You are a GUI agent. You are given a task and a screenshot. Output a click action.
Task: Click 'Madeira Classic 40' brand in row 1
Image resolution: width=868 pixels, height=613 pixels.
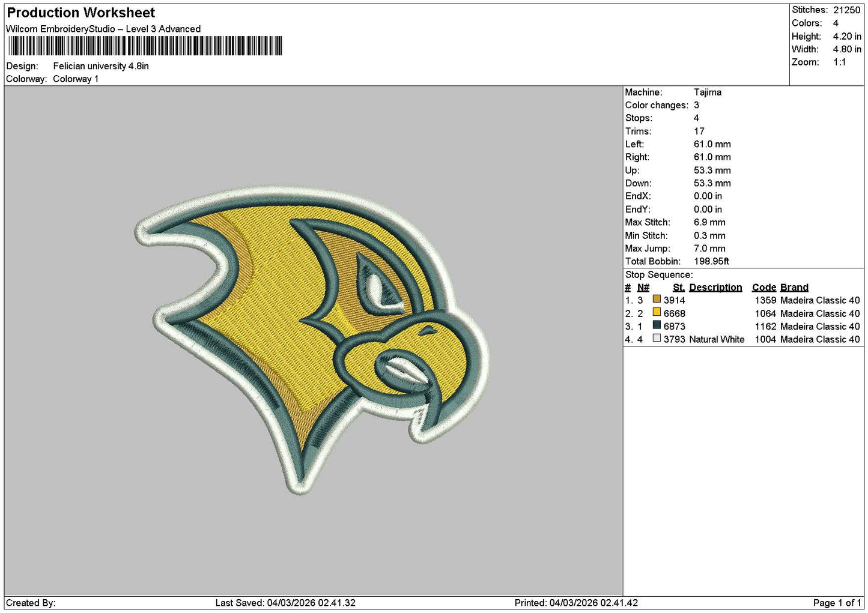[x=820, y=300]
